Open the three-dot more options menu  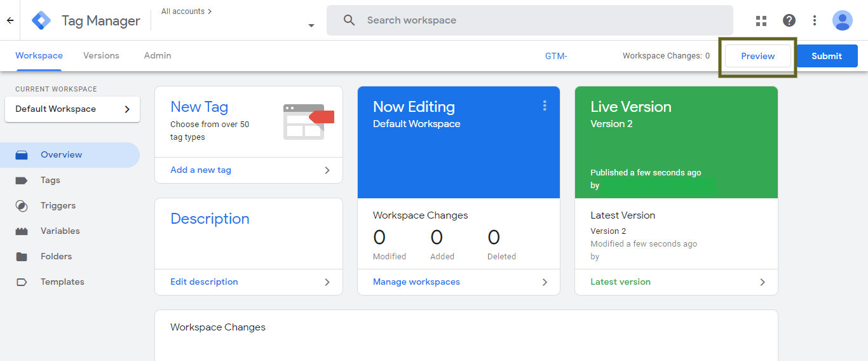(815, 20)
